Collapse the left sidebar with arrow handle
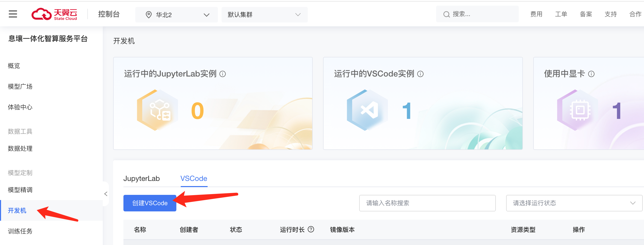644x245 pixels. pyautogui.click(x=106, y=194)
